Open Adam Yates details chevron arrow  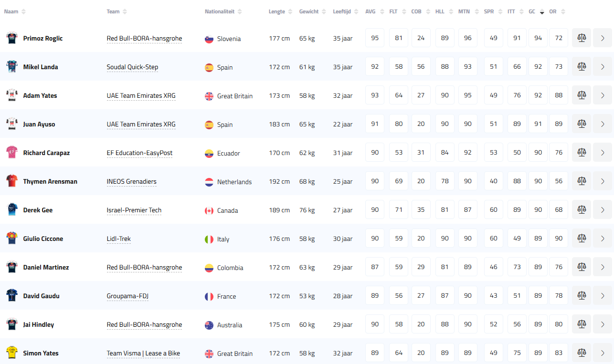coord(603,95)
